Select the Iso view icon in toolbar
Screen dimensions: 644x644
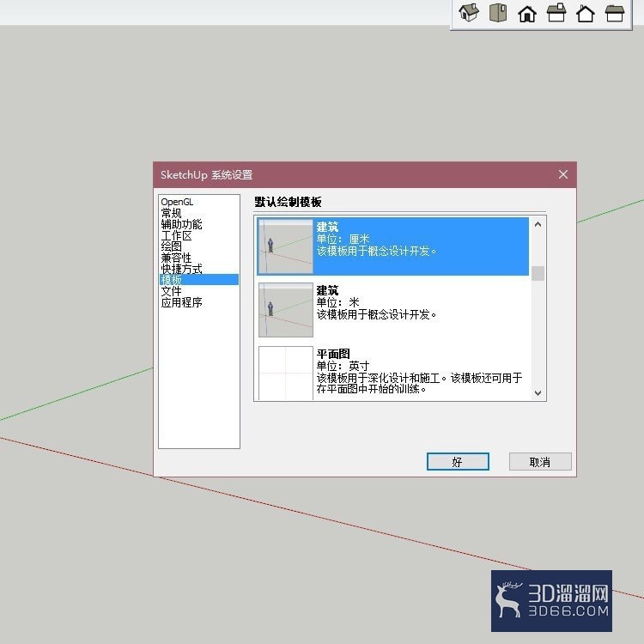pyautogui.click(x=469, y=12)
